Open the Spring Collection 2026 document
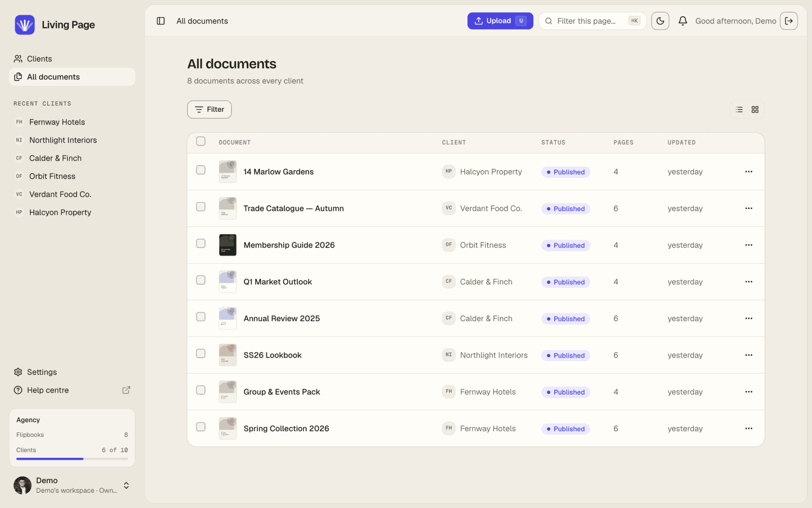The image size is (812, 508). [x=286, y=428]
